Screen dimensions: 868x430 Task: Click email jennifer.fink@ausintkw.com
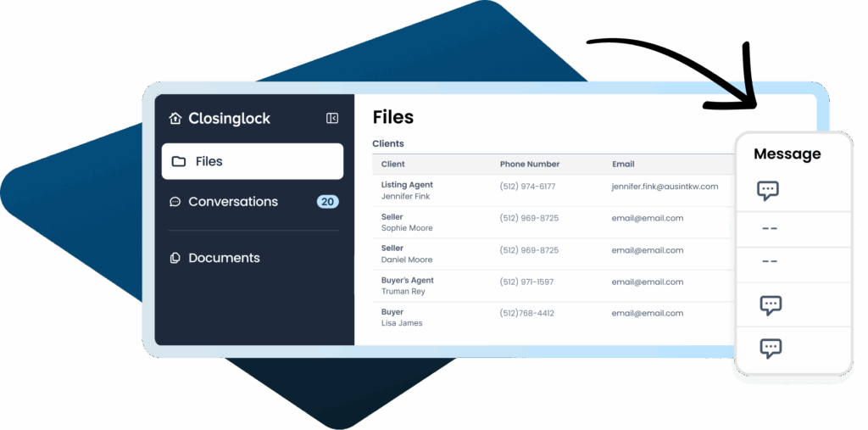[x=665, y=187]
